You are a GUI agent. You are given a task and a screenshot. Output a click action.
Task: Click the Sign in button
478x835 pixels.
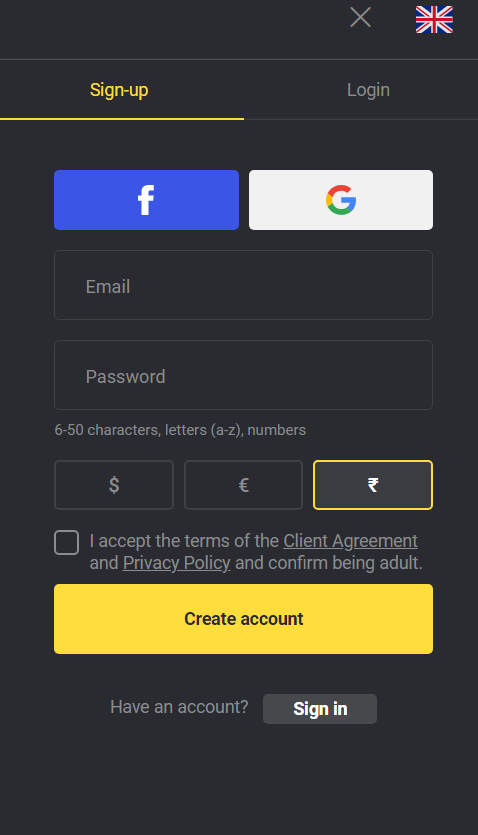pos(320,709)
